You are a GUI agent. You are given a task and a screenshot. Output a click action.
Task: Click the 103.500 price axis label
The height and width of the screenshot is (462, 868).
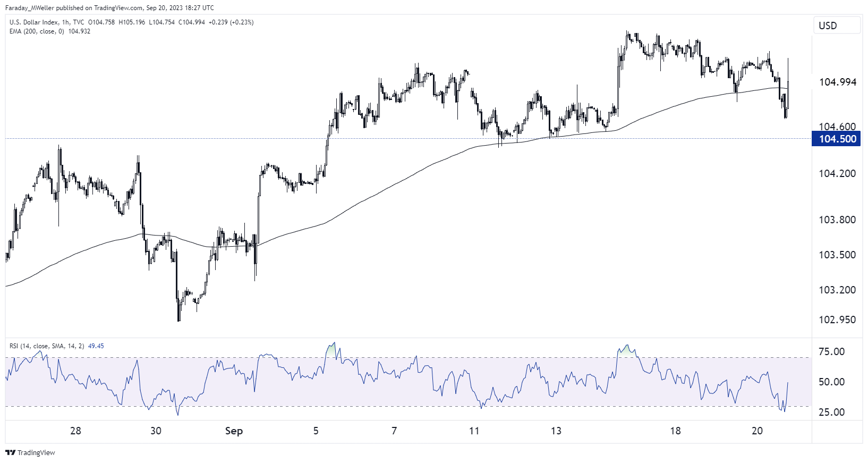pyautogui.click(x=838, y=255)
